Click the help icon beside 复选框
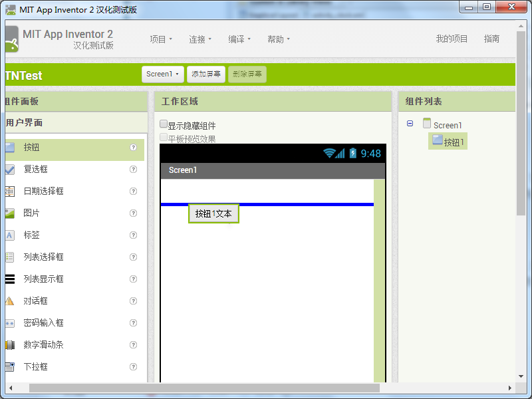The image size is (532, 399). tap(134, 169)
